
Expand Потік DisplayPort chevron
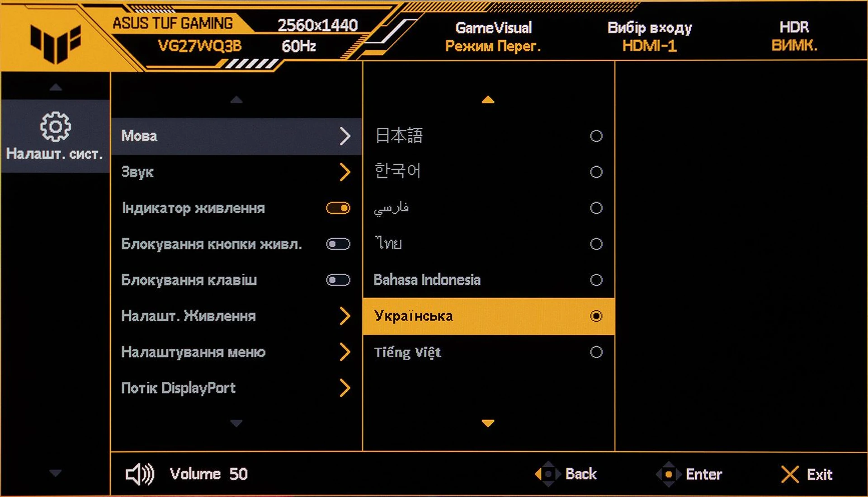click(x=345, y=388)
